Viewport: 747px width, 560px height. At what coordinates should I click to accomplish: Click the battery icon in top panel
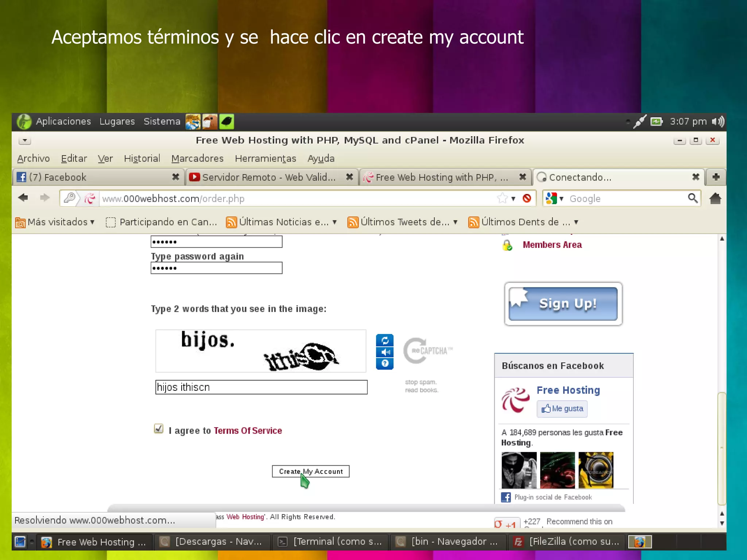pyautogui.click(x=656, y=121)
